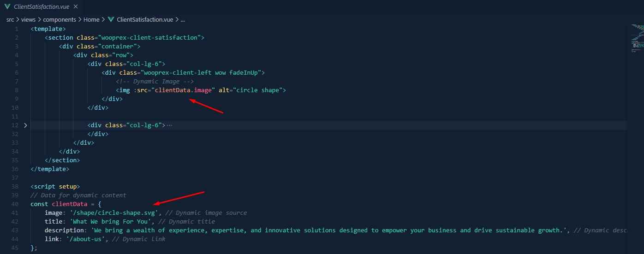The height and width of the screenshot is (254, 644).
Task: Expand the folded region at line 12
Action: [25, 125]
